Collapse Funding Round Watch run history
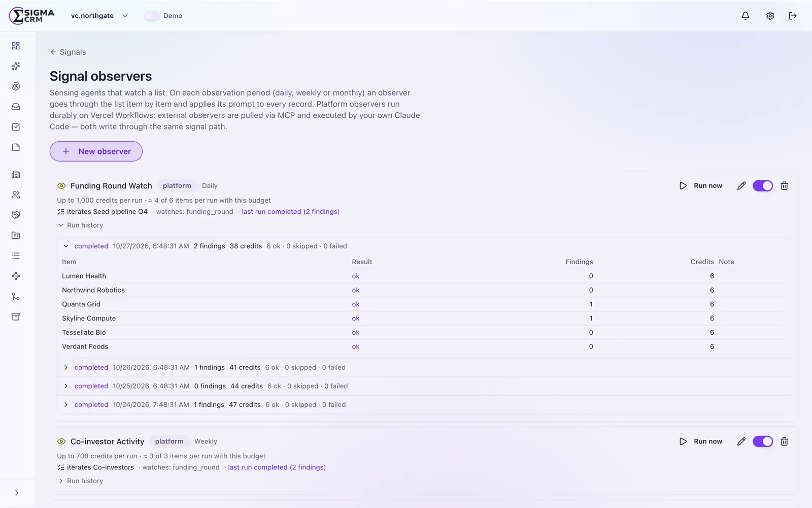812x508 pixels. pos(80,225)
